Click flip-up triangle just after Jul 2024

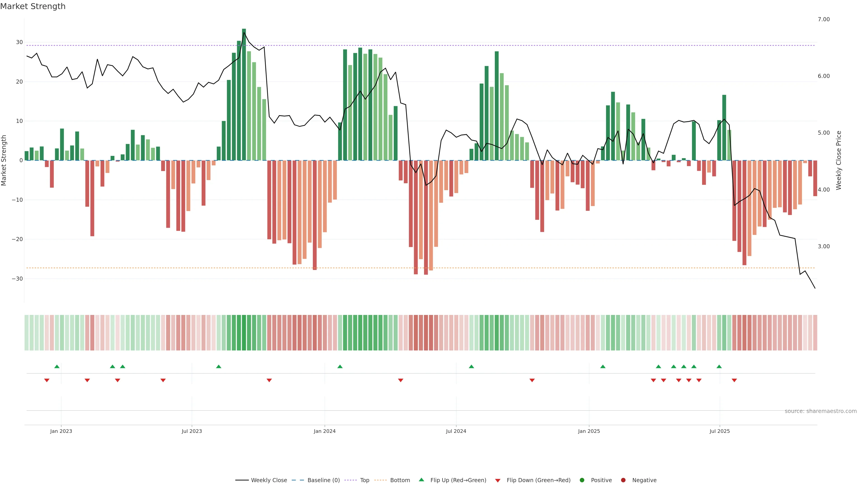[x=471, y=366]
